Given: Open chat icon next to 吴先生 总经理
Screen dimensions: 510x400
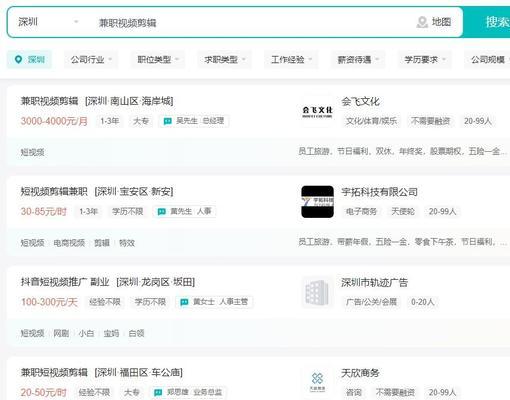Looking at the screenshot, I should [x=167, y=121].
